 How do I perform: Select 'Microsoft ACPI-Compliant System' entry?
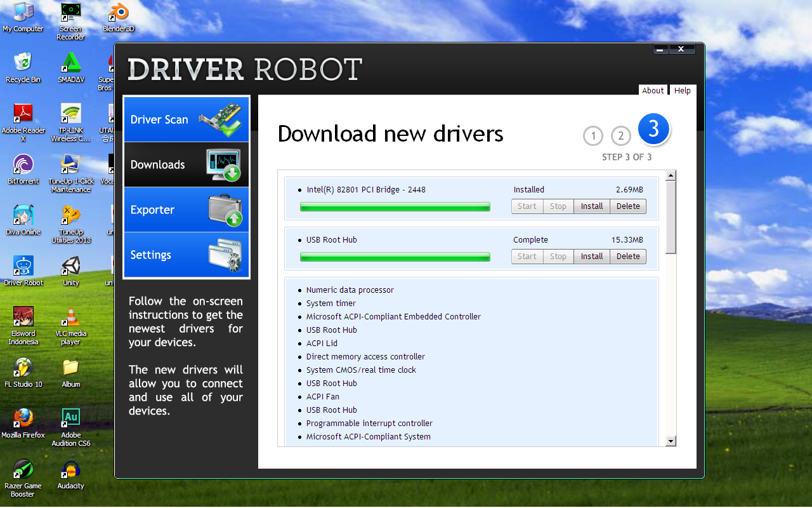(x=368, y=437)
